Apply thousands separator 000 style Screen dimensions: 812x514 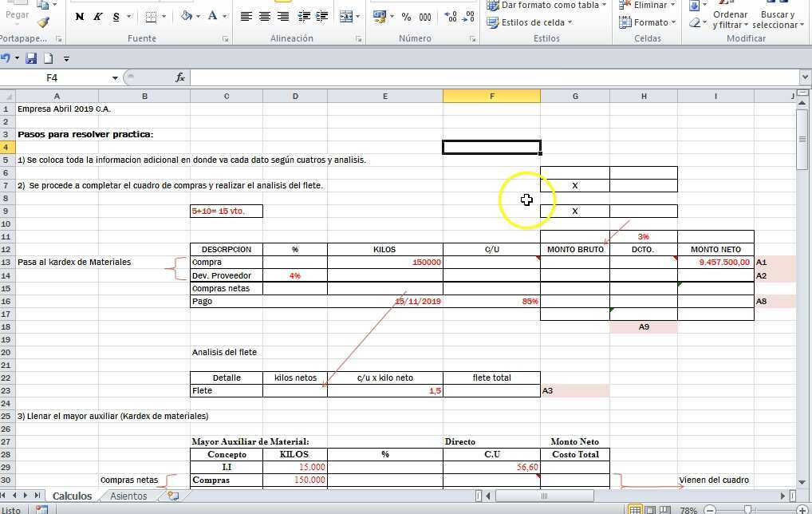click(425, 17)
